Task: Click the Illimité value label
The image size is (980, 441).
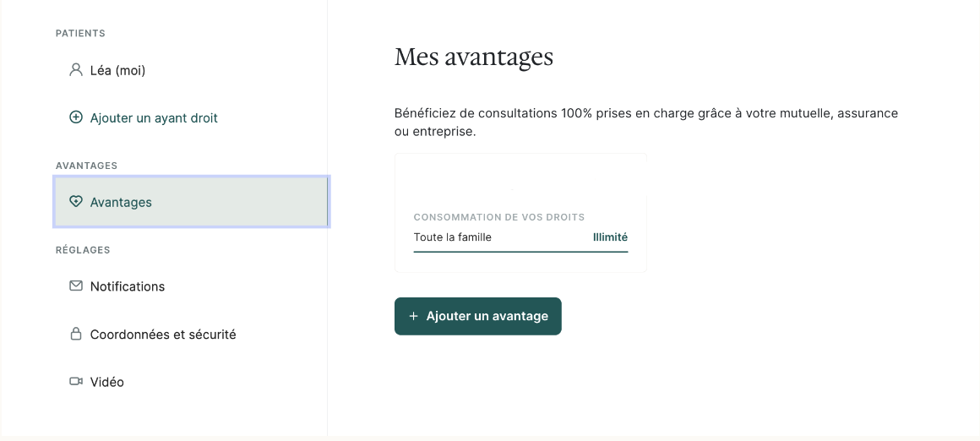Action: click(x=610, y=237)
